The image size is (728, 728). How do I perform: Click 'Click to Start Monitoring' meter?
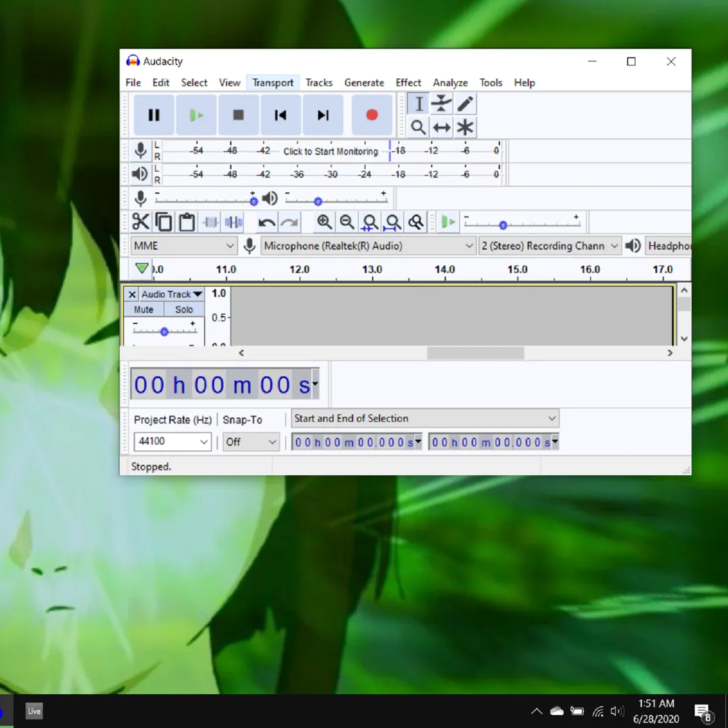[x=330, y=152]
